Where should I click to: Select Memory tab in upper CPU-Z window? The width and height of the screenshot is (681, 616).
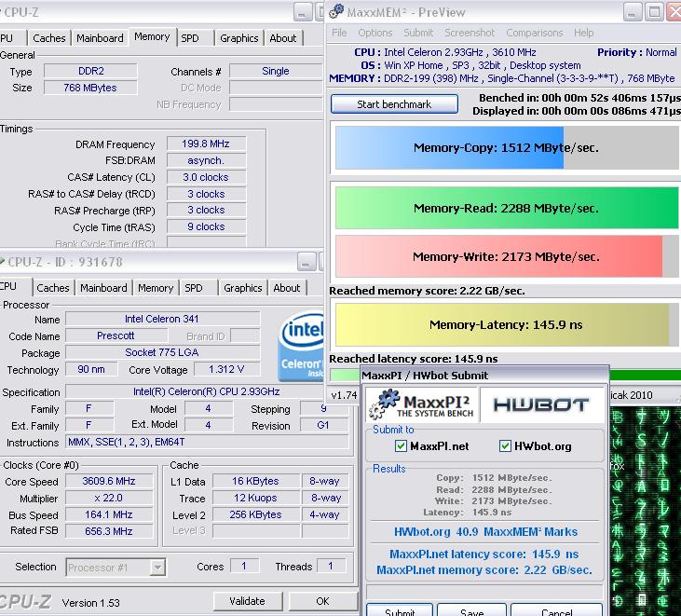tap(152, 37)
